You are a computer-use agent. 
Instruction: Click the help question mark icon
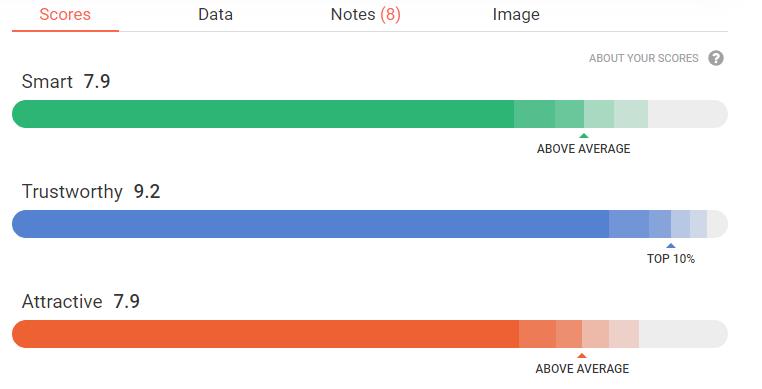(x=715, y=58)
